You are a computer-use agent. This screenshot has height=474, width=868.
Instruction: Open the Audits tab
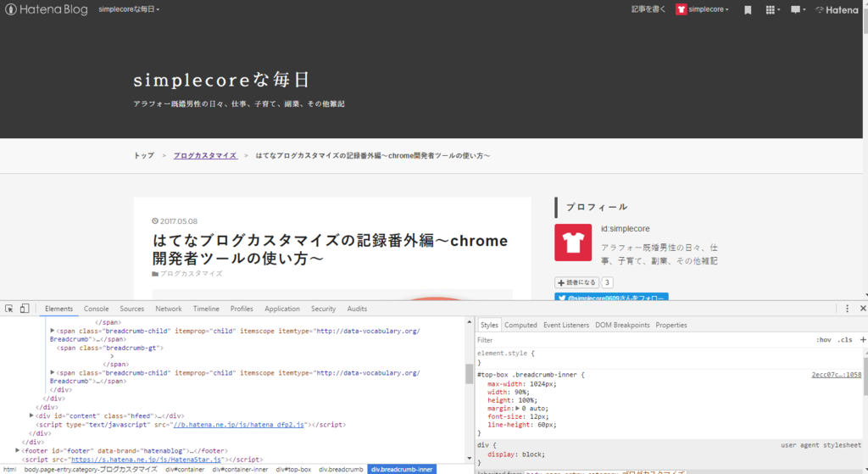tap(357, 309)
